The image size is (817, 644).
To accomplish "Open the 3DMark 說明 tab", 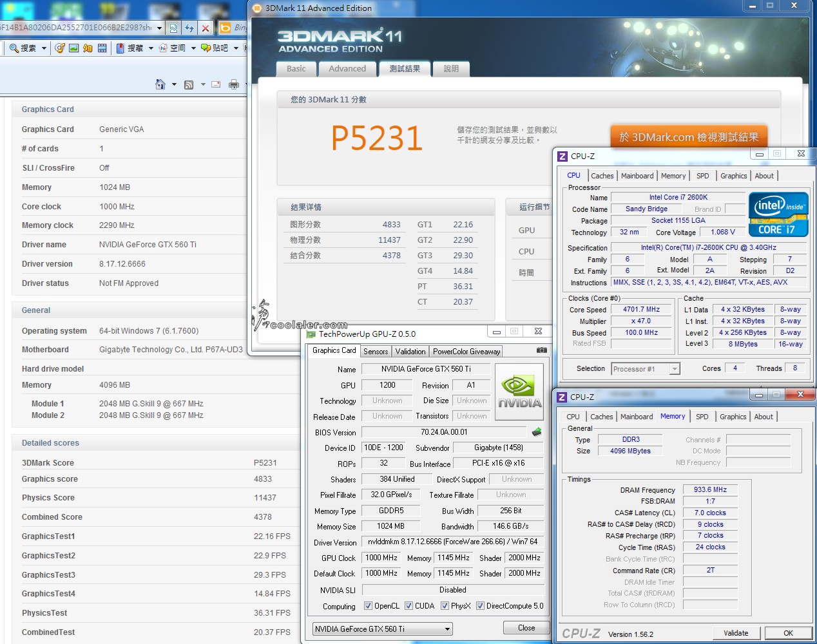I will point(451,69).
